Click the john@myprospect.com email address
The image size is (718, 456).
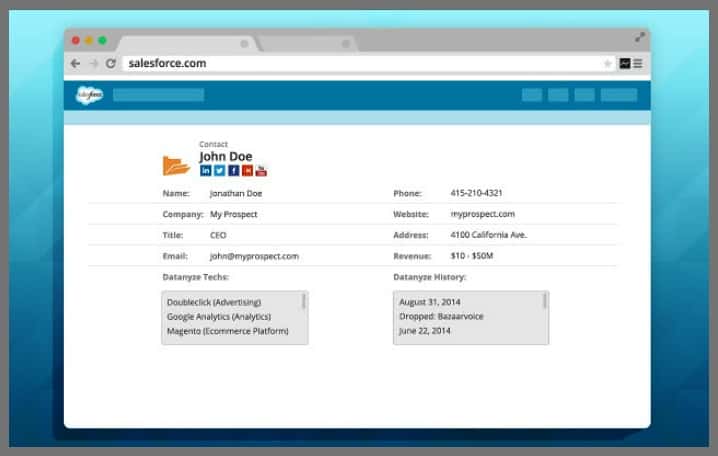coord(254,256)
